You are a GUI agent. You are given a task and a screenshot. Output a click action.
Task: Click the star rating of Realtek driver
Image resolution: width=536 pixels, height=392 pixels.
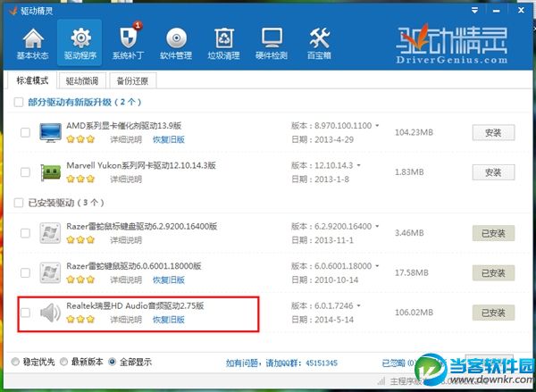[80, 319]
